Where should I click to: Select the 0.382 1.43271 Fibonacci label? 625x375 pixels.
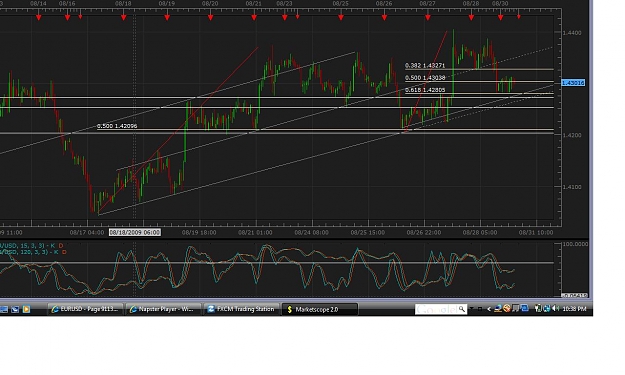pos(425,65)
